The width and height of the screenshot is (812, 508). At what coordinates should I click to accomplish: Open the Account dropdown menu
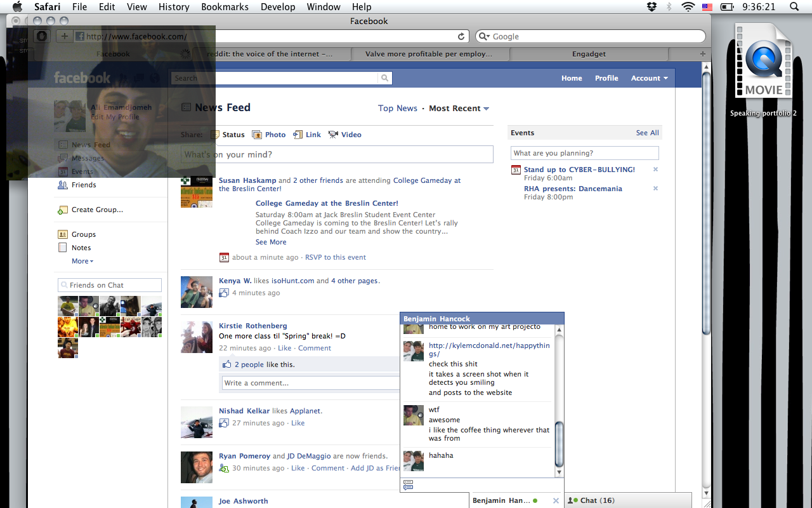(x=649, y=78)
